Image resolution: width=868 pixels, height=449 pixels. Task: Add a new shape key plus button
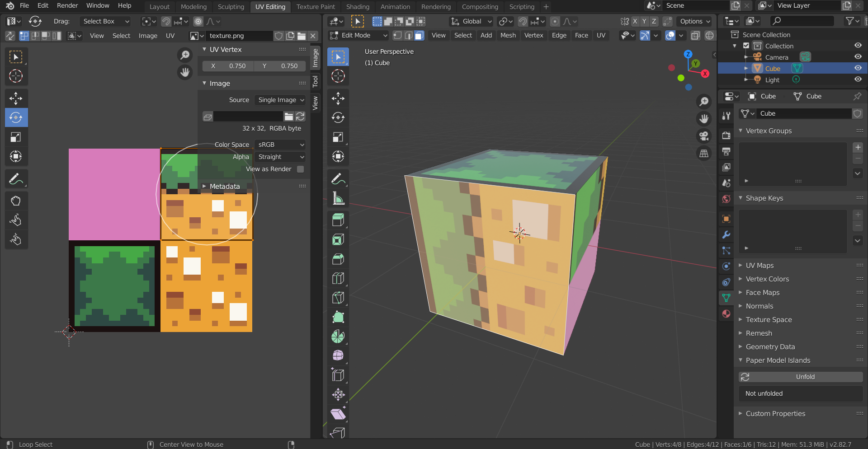point(858,215)
